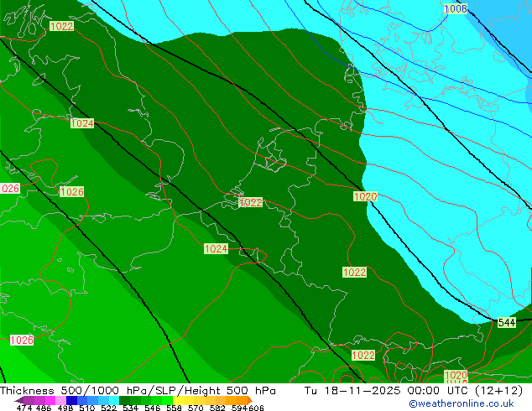Click the 1022 label over northern Italy

click(363, 355)
